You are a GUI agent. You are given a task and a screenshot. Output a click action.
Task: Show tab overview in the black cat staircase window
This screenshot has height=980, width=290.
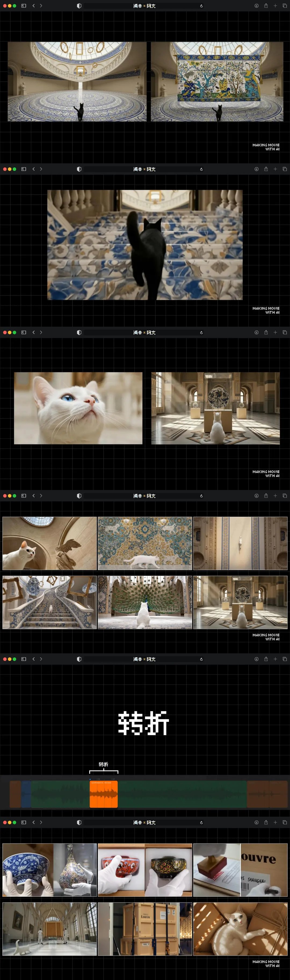(285, 169)
